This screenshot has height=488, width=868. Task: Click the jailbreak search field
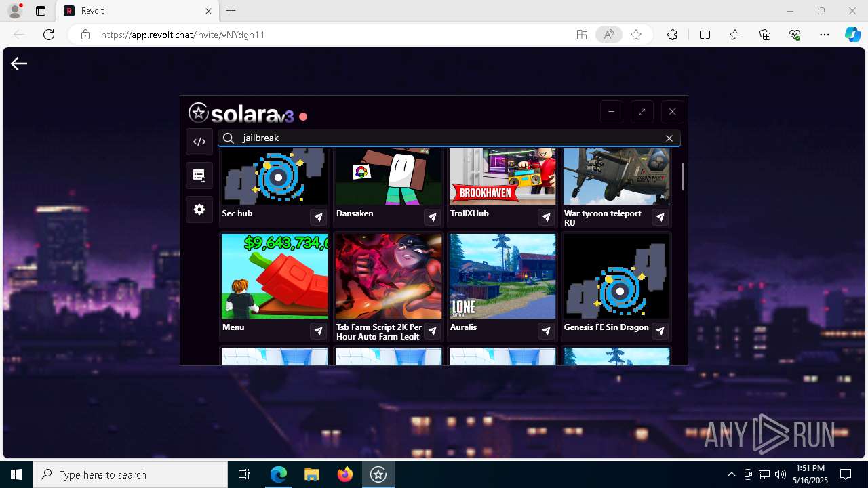pos(449,138)
